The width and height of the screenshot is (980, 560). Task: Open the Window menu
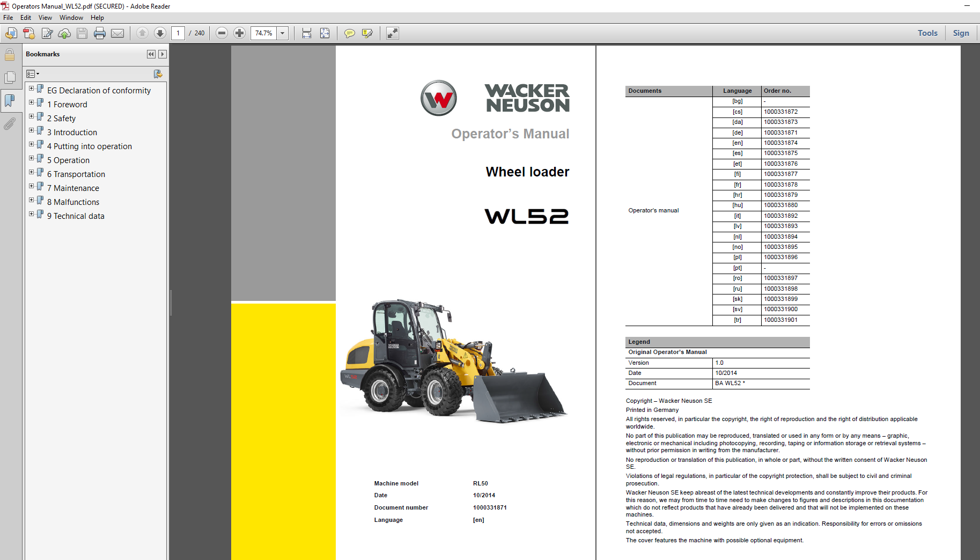[x=71, y=18]
